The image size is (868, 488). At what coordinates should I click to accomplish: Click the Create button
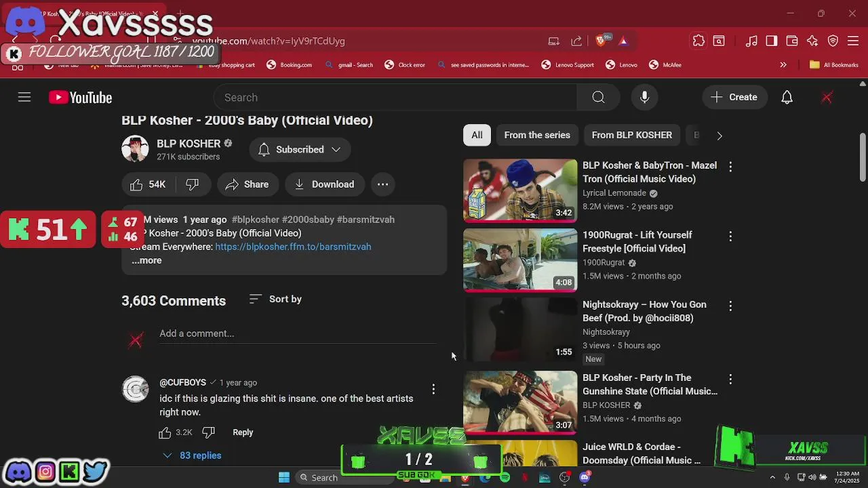tap(734, 98)
